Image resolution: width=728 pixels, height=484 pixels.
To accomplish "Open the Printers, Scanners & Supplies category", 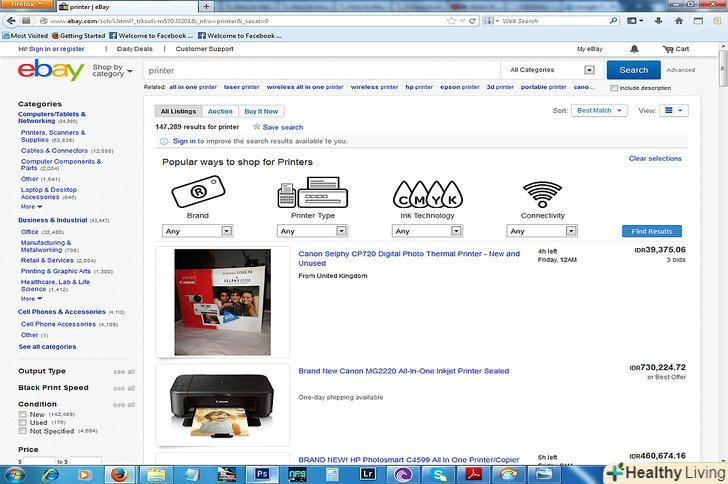I will pyautogui.click(x=52, y=136).
